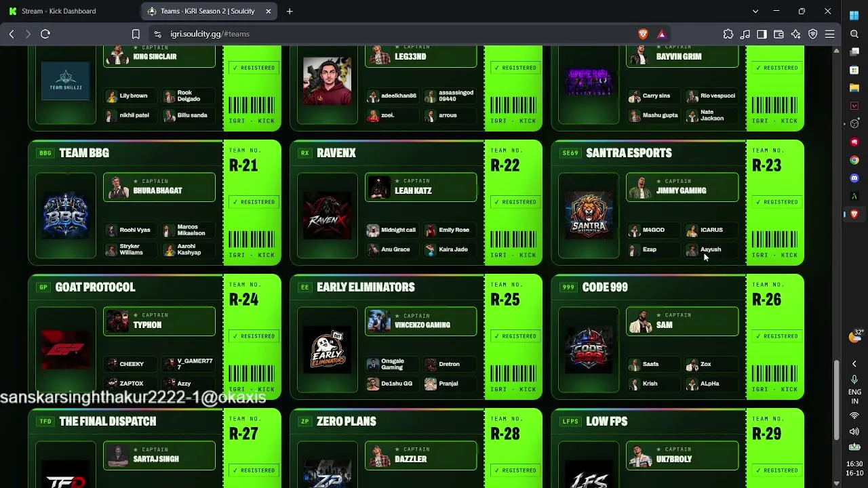Reload the current page
The width and height of the screenshot is (868, 488).
coord(45,34)
